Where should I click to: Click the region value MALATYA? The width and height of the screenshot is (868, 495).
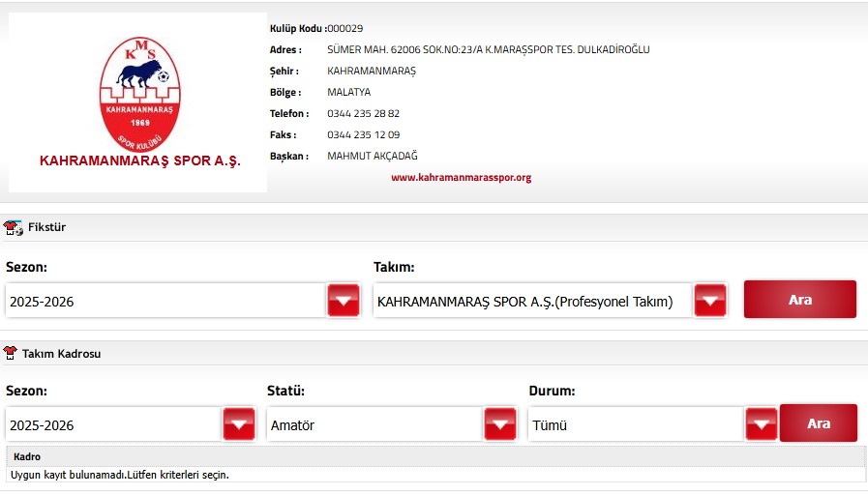348,93
